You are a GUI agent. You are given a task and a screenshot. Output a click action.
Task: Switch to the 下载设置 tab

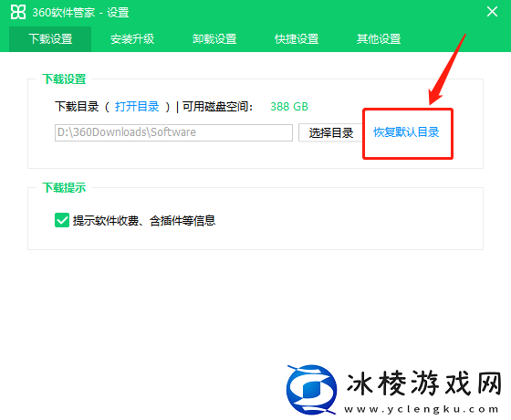50,39
